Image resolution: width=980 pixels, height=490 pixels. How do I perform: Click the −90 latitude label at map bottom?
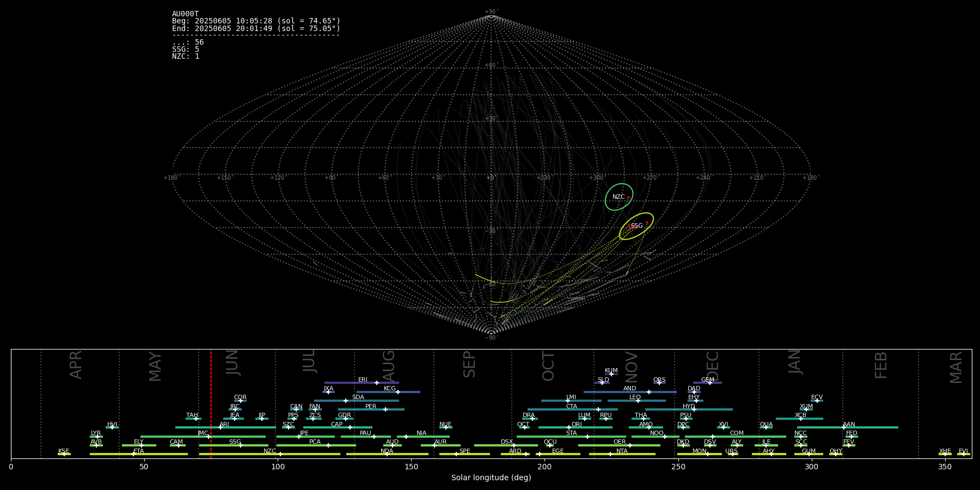coord(491,338)
